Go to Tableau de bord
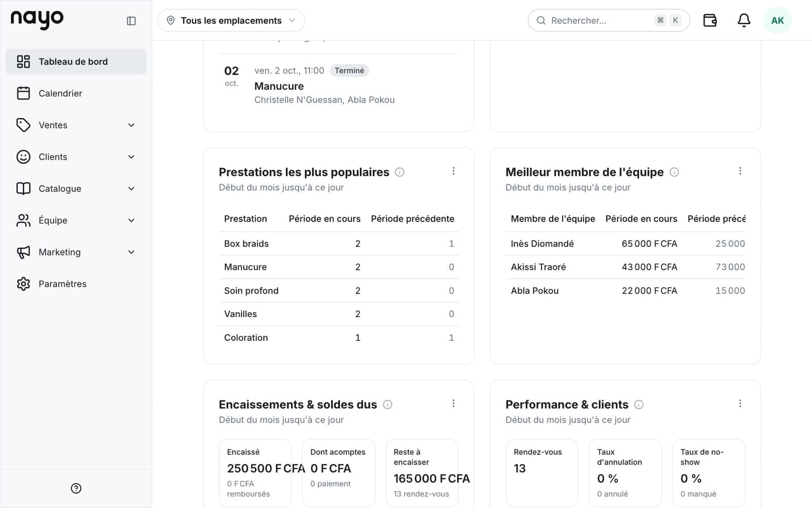The image size is (812, 508). pos(76,61)
